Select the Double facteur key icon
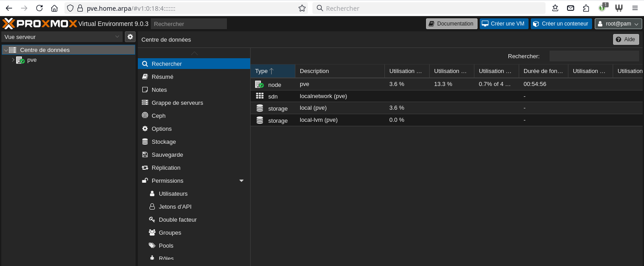The image size is (644, 266). 152,219
